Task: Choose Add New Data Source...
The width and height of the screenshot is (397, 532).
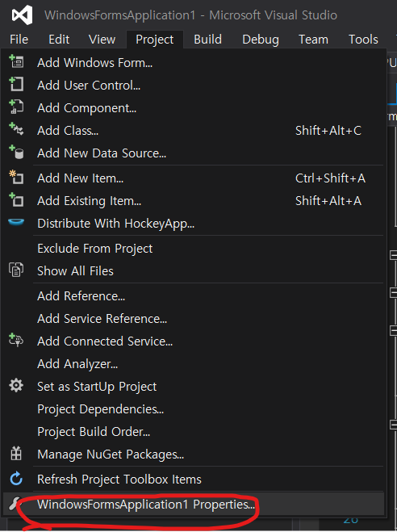Action: pyautogui.click(x=193, y=153)
